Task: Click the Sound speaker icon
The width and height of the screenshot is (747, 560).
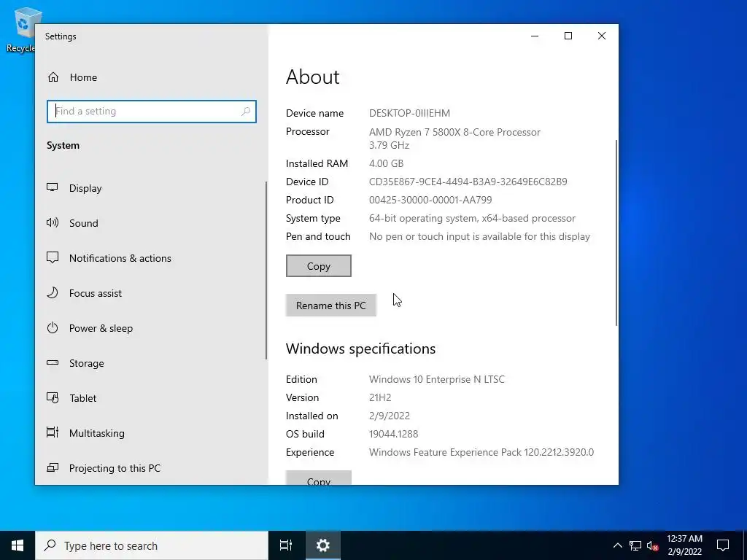Action: [53, 223]
